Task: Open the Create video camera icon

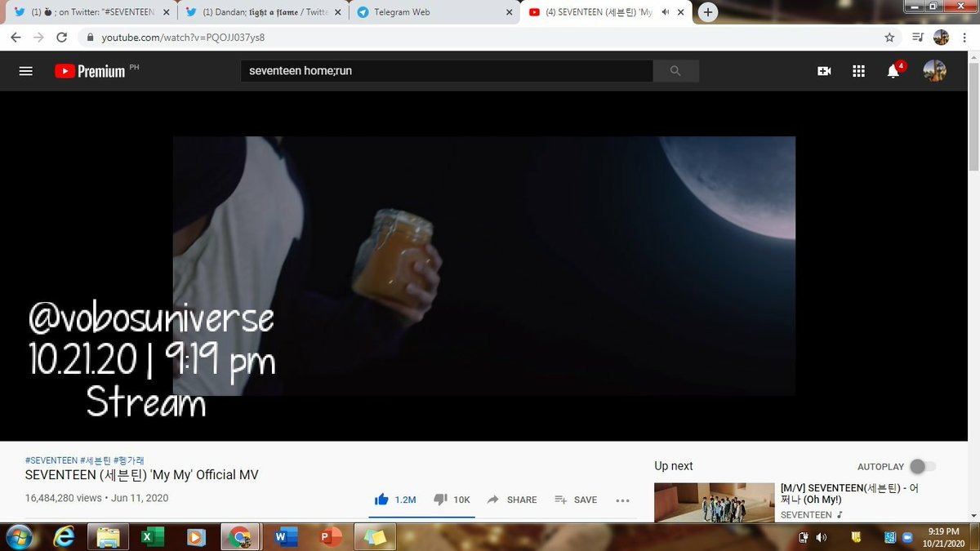Action: tap(824, 71)
